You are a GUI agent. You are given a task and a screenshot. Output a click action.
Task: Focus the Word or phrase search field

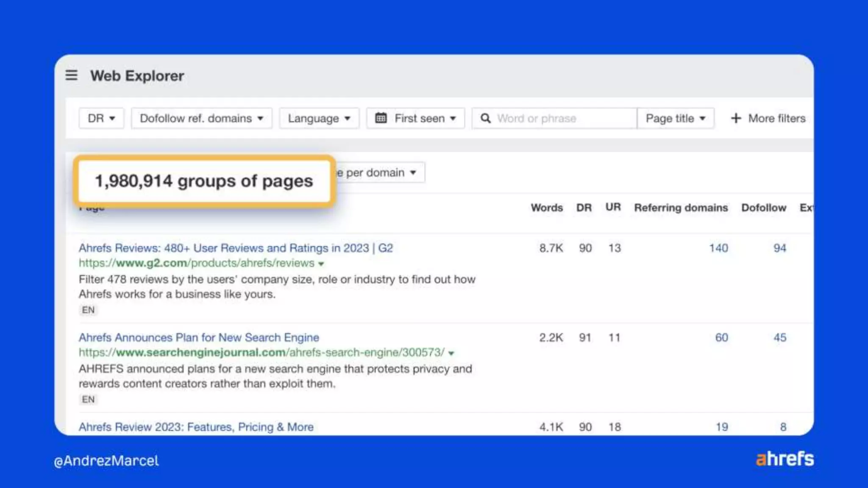click(x=554, y=118)
